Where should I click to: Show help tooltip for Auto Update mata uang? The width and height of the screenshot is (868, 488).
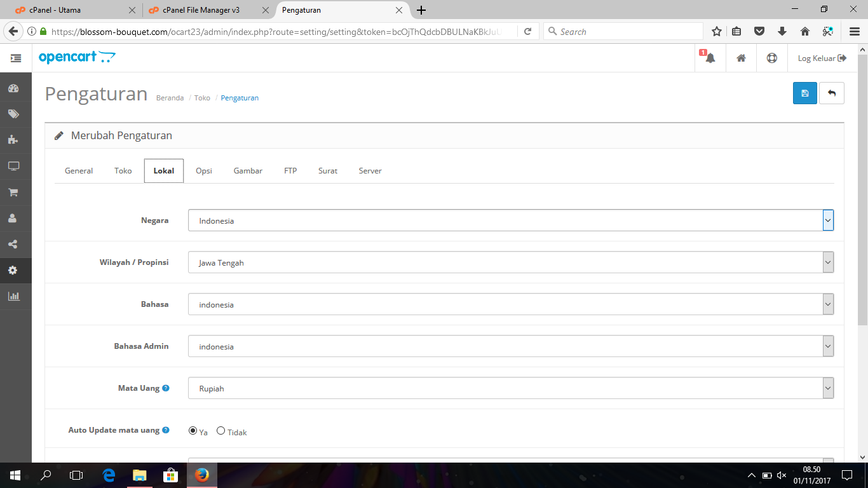166,430
